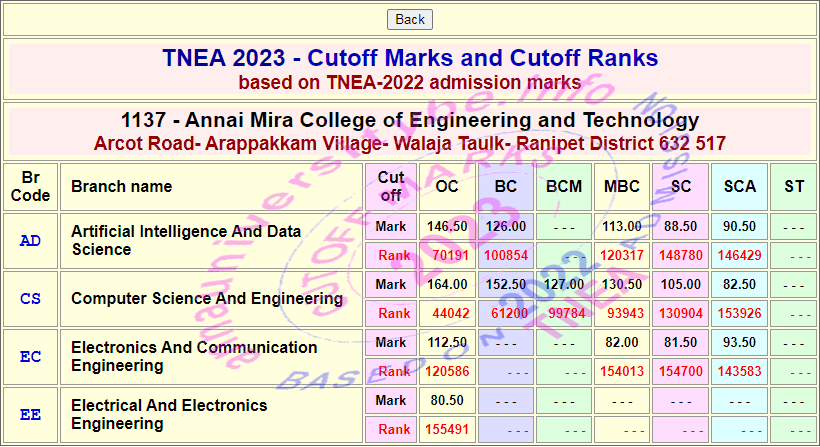Click EC OC rank 120586
The width and height of the screenshot is (820, 447).
pyautogui.click(x=447, y=371)
